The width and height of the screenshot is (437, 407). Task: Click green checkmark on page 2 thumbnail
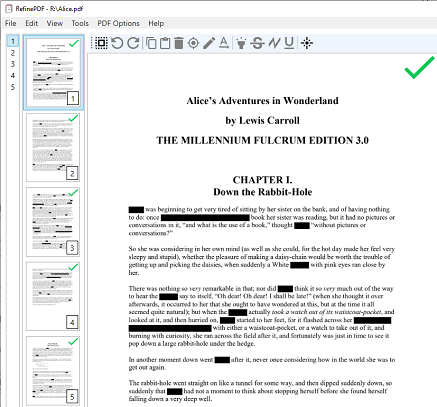pyautogui.click(x=73, y=118)
